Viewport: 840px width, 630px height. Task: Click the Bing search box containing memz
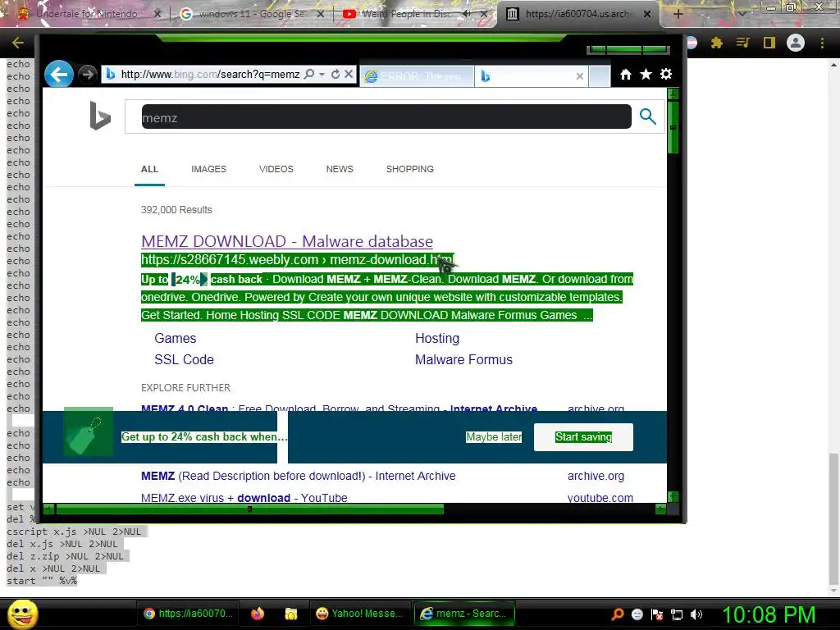click(386, 116)
